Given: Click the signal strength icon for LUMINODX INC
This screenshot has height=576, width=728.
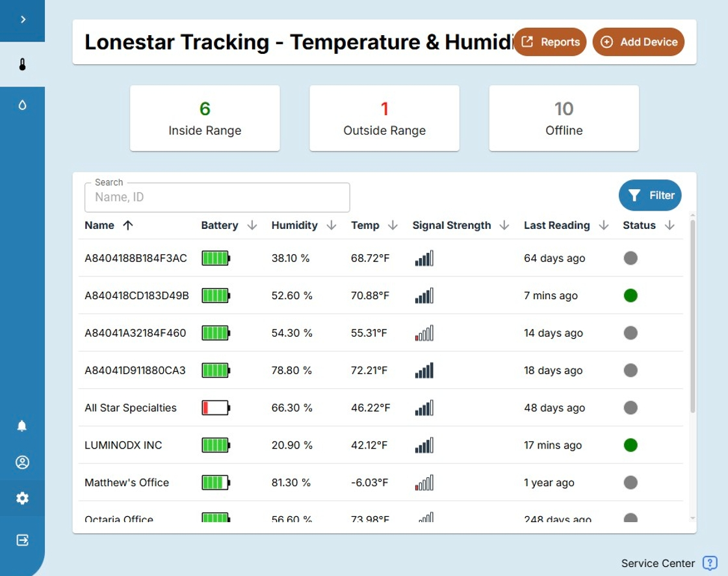Looking at the screenshot, I should pos(424,445).
